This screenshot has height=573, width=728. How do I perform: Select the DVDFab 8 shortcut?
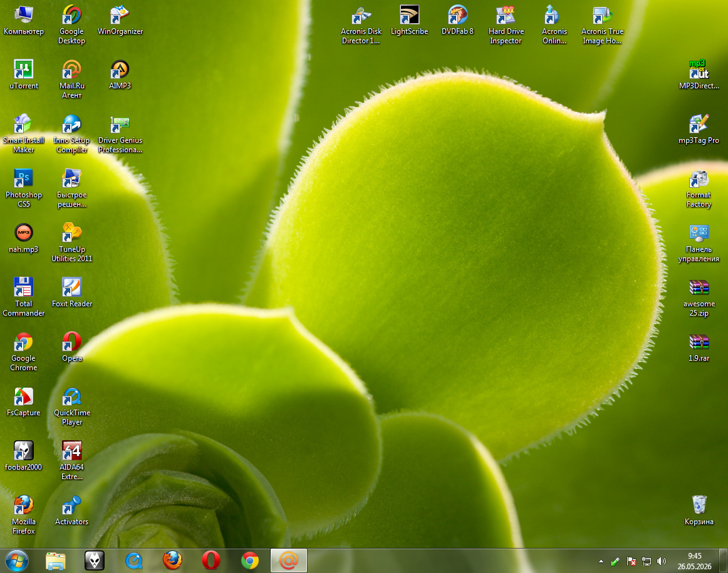(457, 21)
